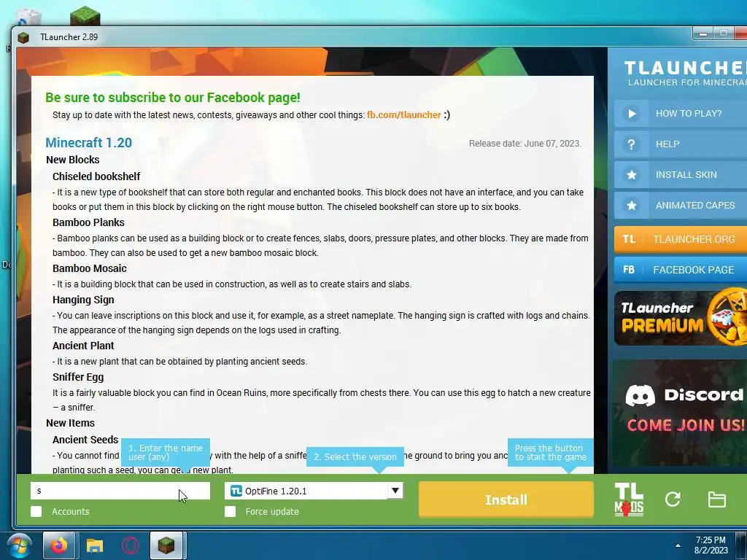Click the FB icon on Facebook Page button
The height and width of the screenshot is (560, 747).
629,270
